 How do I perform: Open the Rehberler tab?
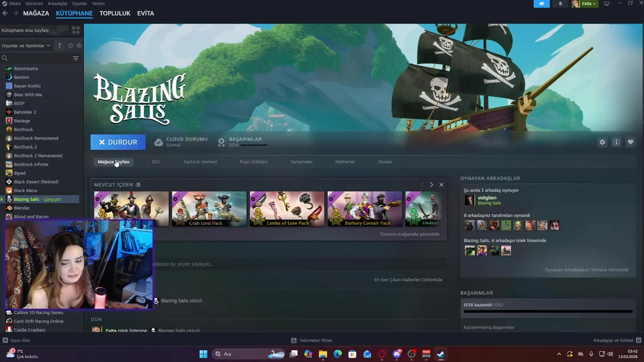[345, 162]
